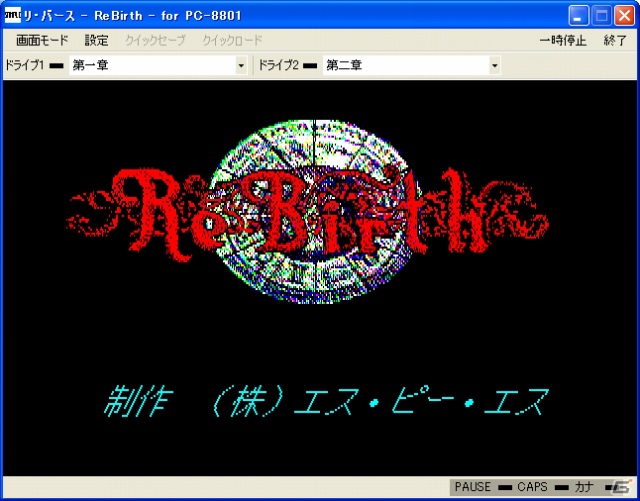
Task: Expand the ドライブ1 disk dropdown arrow
Action: point(241,65)
